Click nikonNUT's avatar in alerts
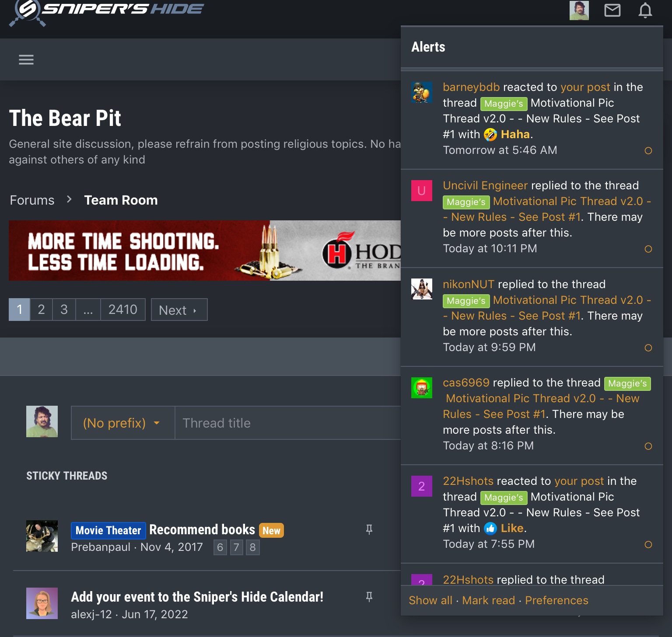672x637 pixels. pos(422,289)
